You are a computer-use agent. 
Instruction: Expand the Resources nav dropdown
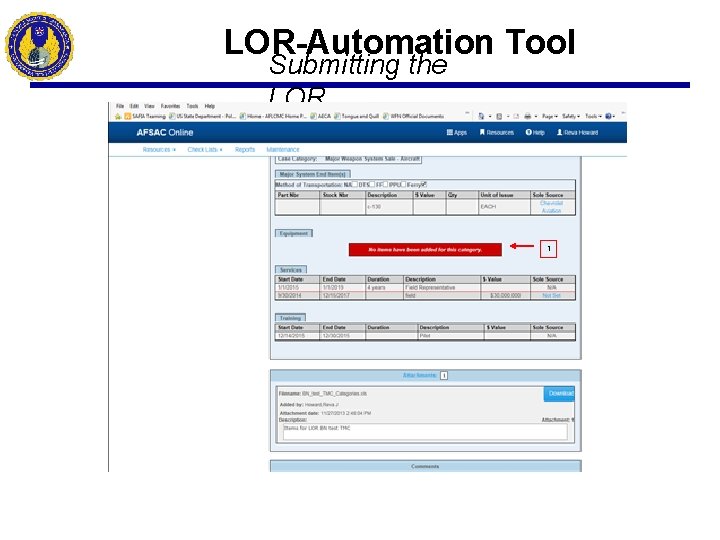159,150
